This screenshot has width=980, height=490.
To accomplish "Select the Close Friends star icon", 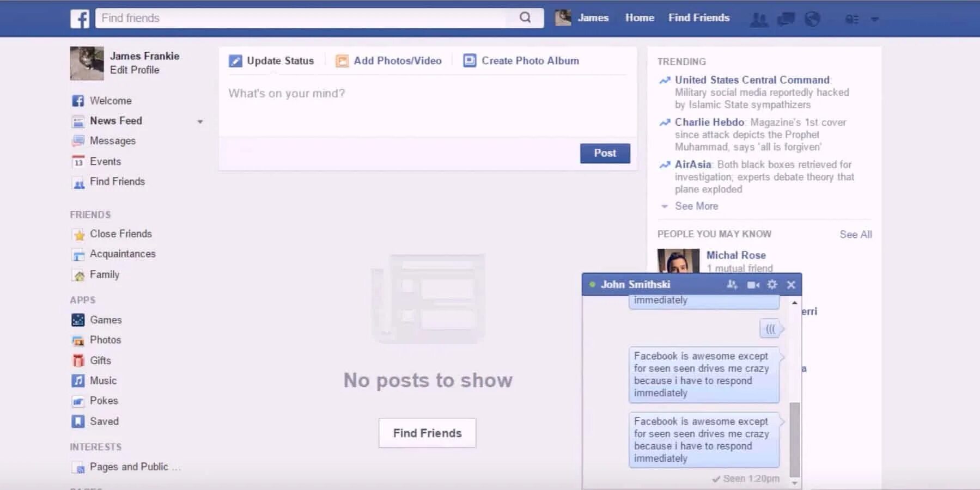I will [x=79, y=235].
